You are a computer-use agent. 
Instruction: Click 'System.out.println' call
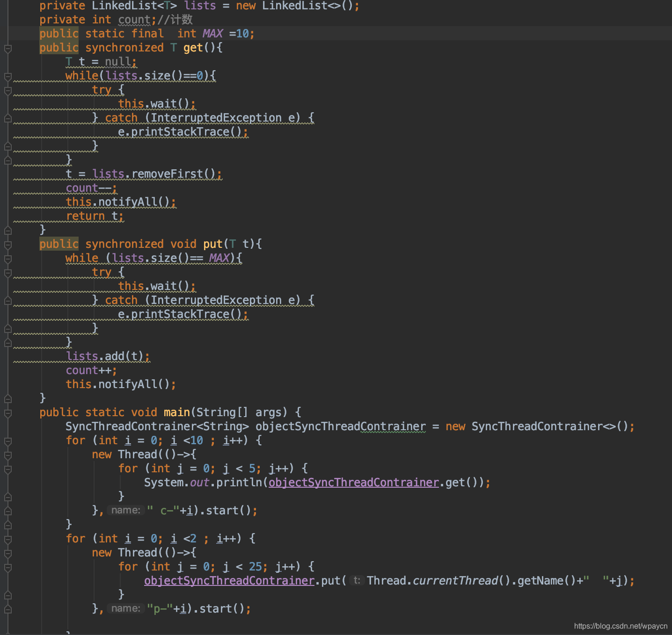click(x=203, y=483)
